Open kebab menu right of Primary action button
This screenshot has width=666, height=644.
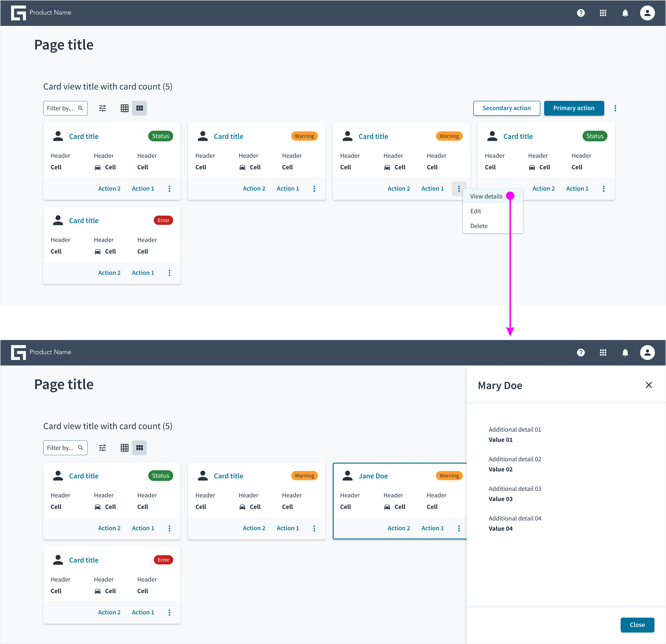615,108
